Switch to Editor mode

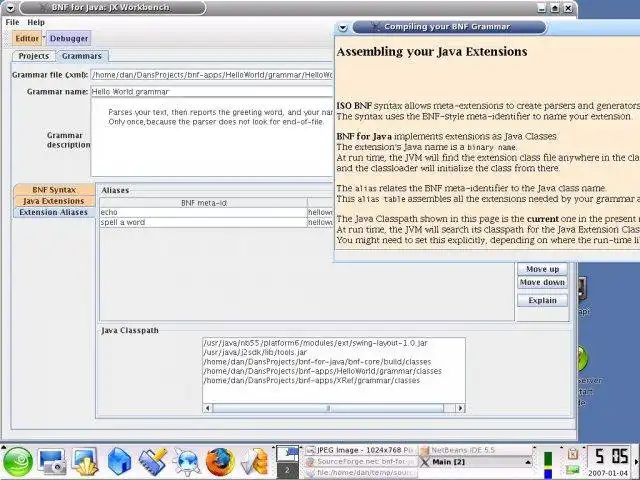[27, 38]
